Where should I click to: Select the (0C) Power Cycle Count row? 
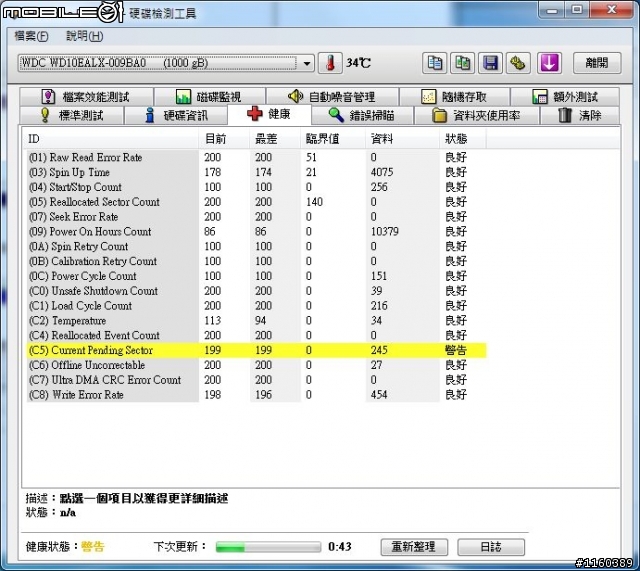(x=256, y=276)
